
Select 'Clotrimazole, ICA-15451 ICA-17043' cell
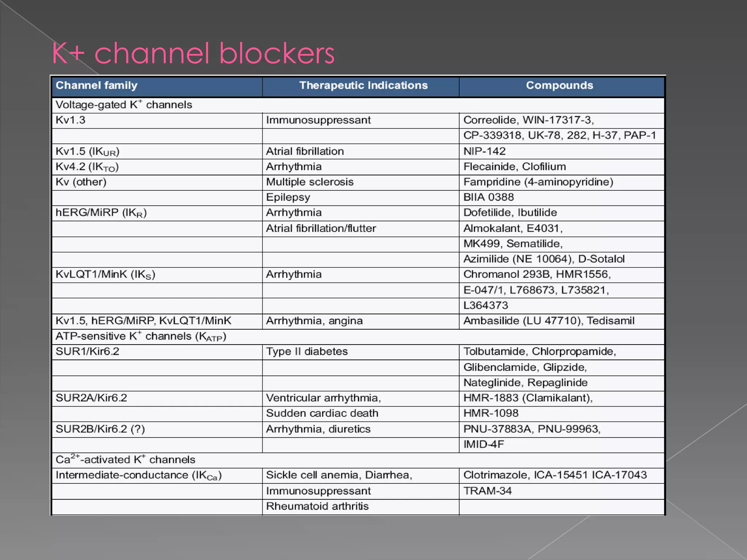[562, 475]
